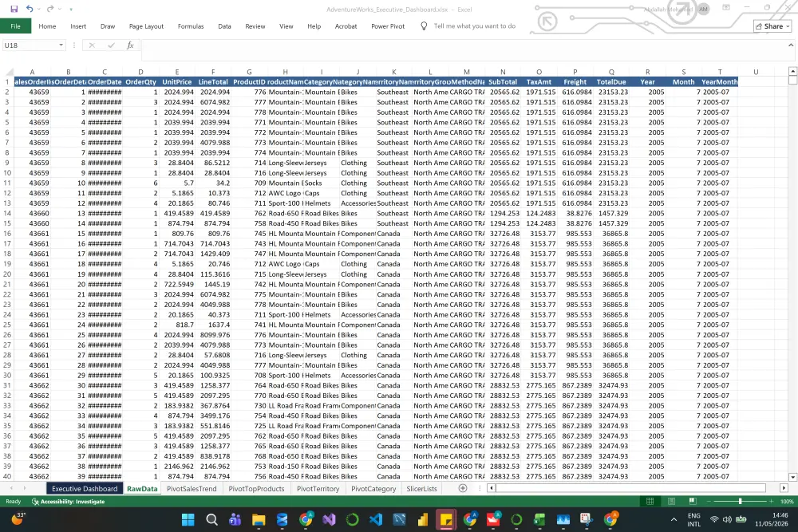Viewport: 798px width, 532px height.
Task: Click the Tell me lightbulb icon
Action: (x=424, y=26)
